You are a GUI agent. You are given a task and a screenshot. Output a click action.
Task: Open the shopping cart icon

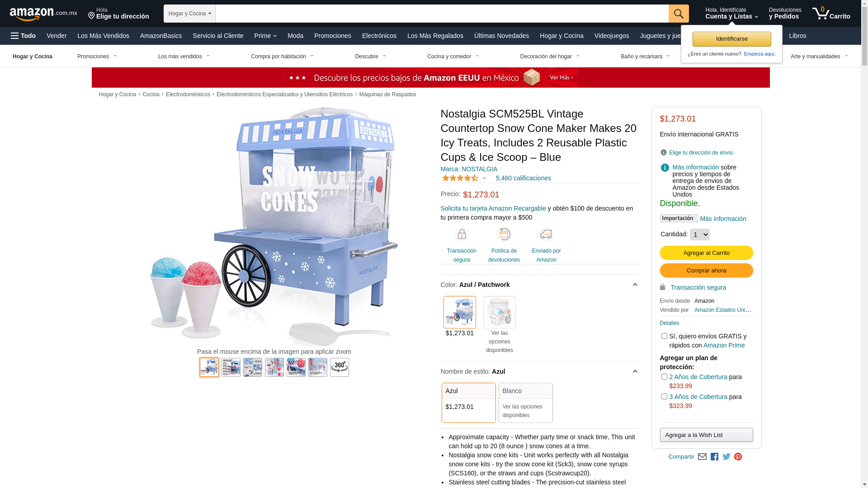coord(831,14)
